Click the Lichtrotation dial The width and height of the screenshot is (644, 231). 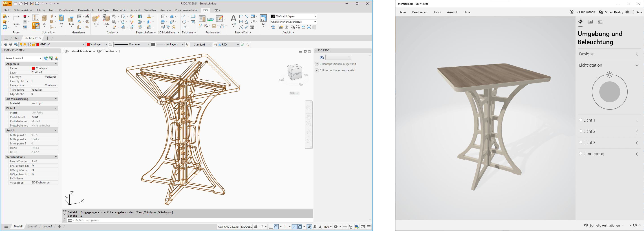click(x=609, y=92)
